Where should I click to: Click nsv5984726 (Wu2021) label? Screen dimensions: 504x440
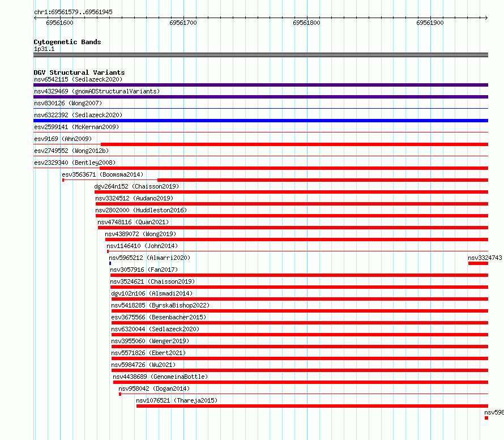(x=143, y=365)
